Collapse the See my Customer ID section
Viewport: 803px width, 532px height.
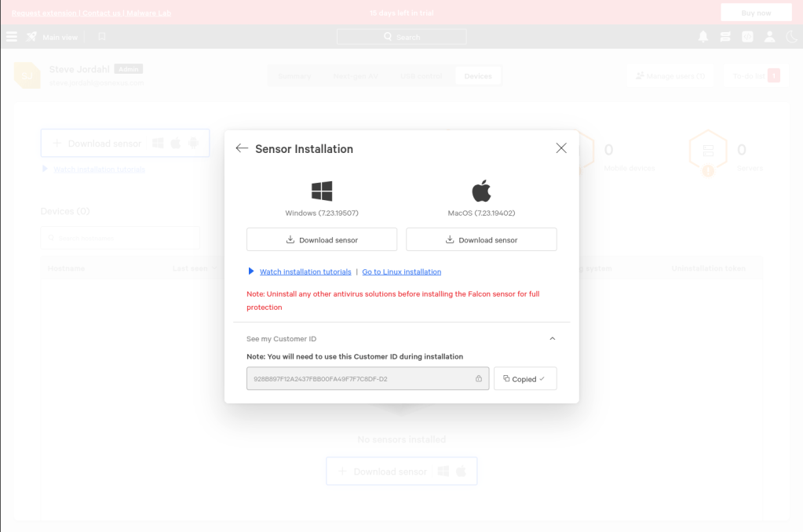553,339
